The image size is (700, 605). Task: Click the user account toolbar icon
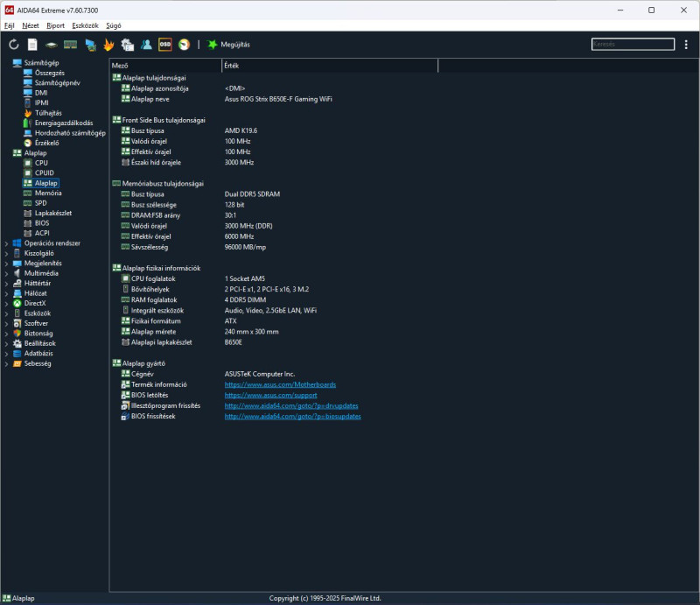coord(146,45)
